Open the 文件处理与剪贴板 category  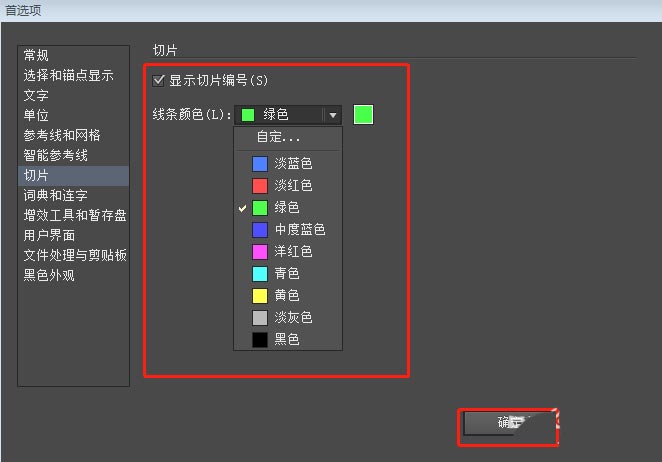coord(75,255)
